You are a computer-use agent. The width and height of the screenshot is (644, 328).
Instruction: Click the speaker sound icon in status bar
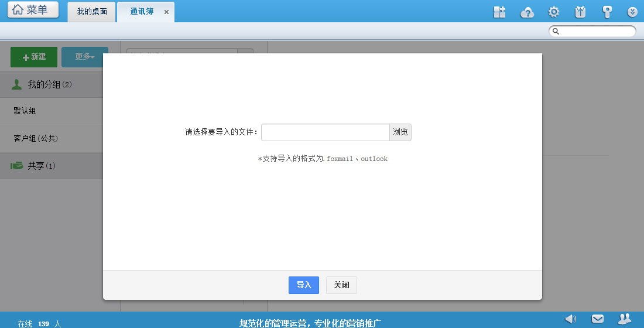click(570, 319)
